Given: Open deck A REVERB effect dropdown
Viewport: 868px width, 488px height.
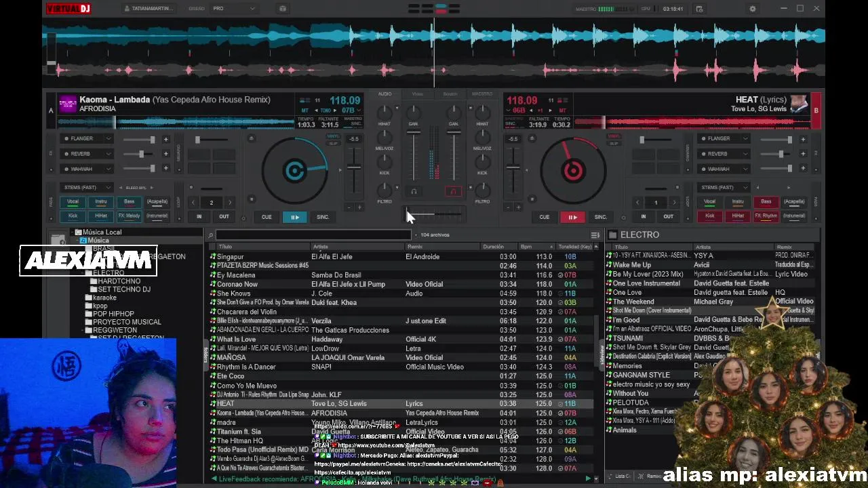Looking at the screenshot, I should click(x=87, y=154).
